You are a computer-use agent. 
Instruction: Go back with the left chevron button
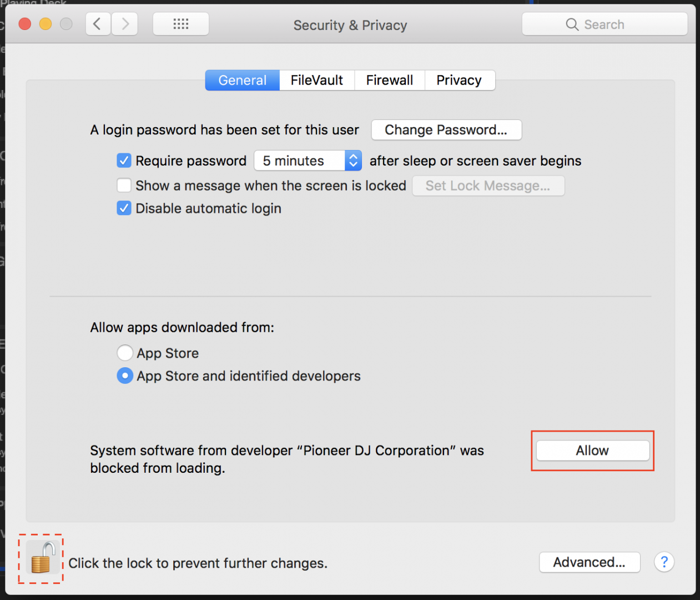[98, 24]
